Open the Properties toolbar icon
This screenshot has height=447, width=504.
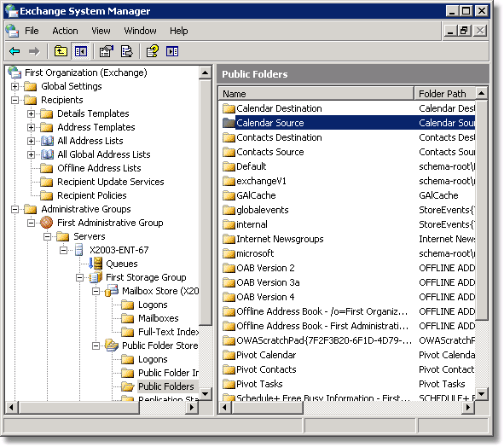click(x=107, y=51)
